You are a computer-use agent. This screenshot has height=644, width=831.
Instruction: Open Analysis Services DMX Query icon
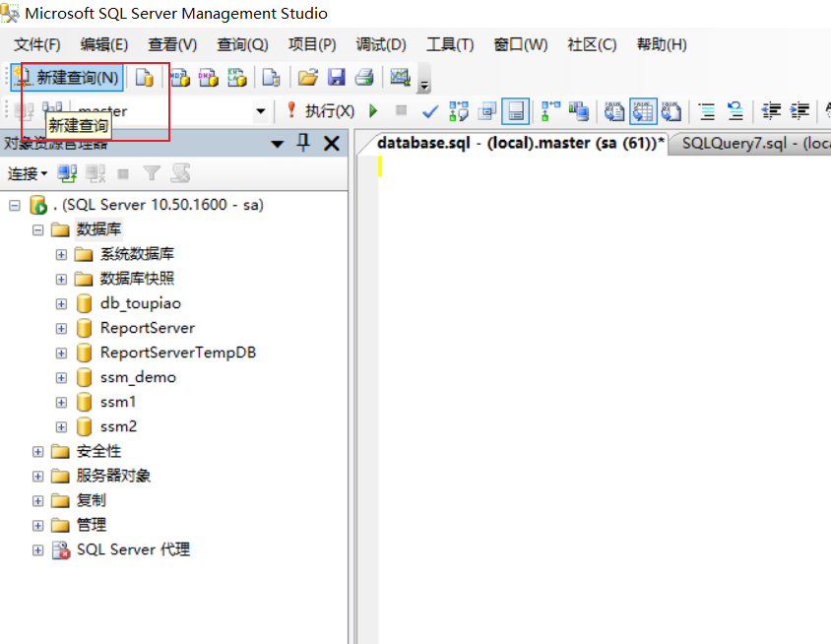pyautogui.click(x=209, y=78)
